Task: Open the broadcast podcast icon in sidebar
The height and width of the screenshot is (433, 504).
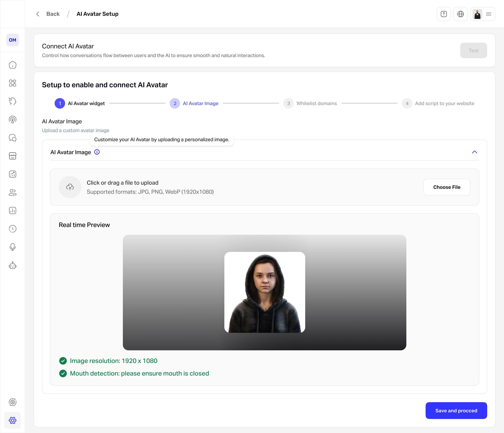Action: 13,120
